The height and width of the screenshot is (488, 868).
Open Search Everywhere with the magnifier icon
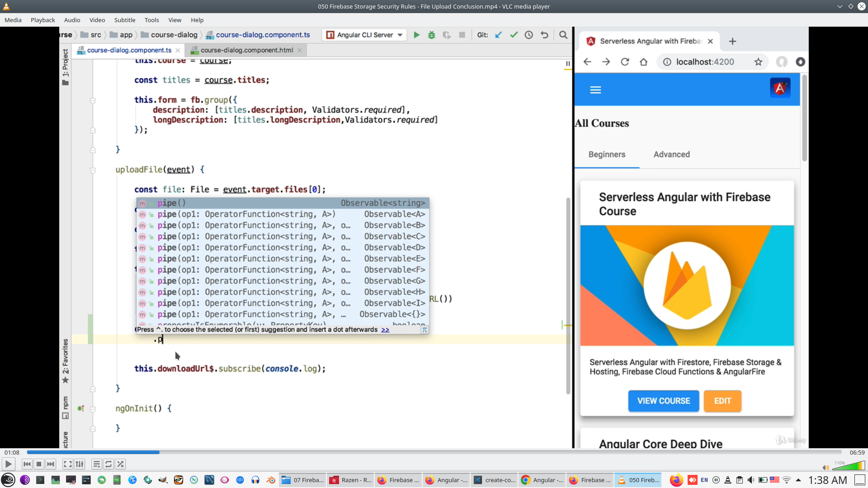[563, 35]
